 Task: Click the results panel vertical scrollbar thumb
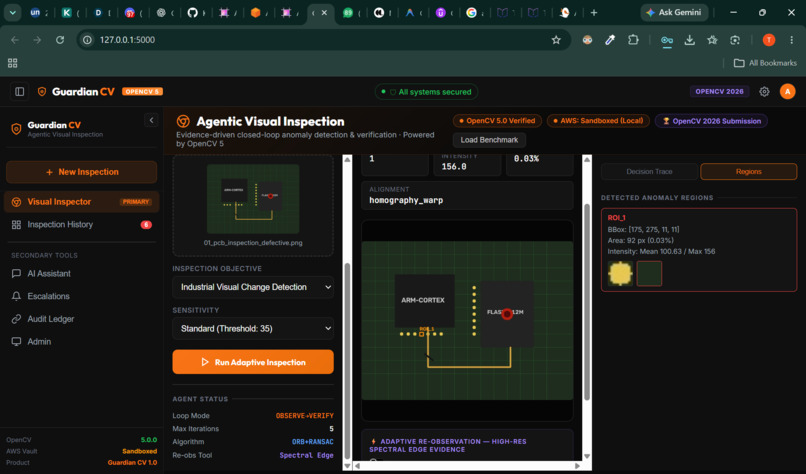(587, 302)
